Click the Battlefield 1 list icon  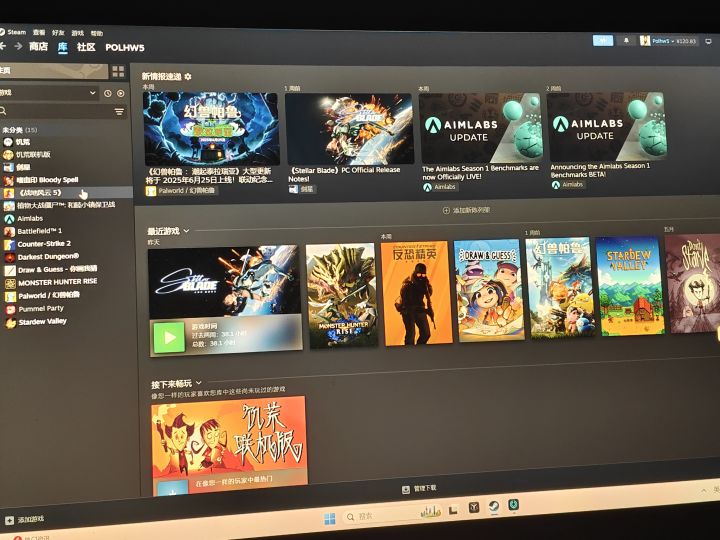(x=9, y=231)
